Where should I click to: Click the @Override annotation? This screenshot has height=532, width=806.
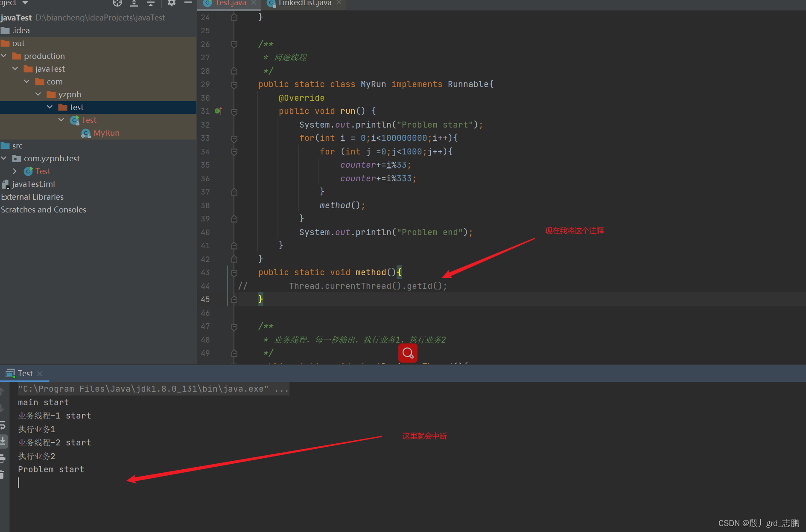[301, 98]
